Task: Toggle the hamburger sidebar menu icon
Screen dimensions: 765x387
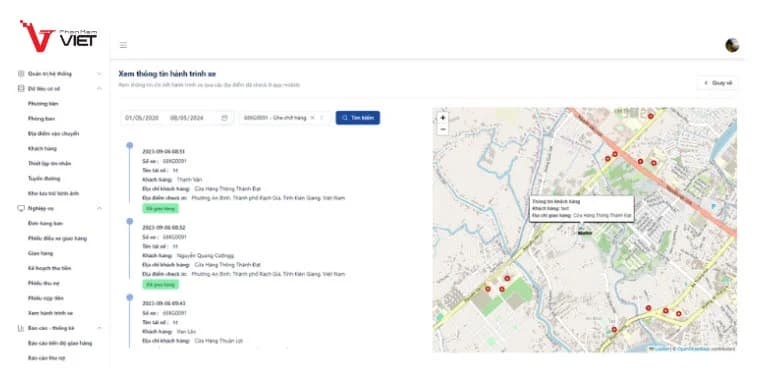Action: (x=123, y=45)
